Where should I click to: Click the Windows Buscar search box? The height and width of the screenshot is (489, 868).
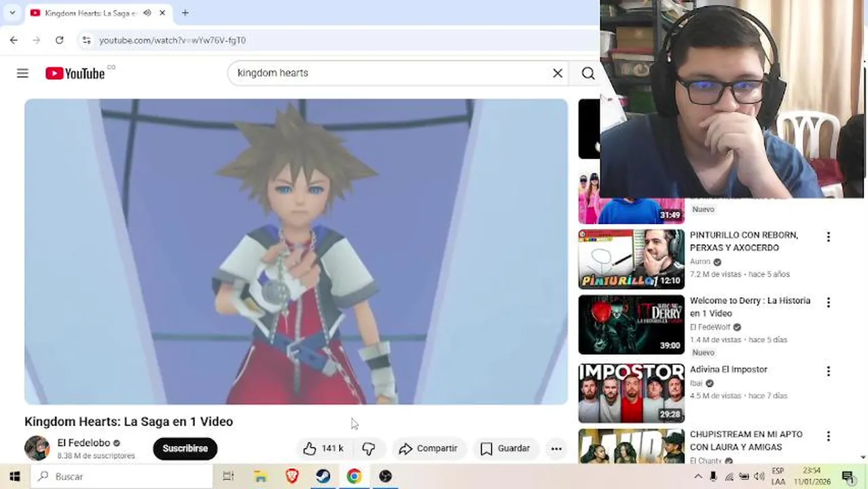(123, 477)
